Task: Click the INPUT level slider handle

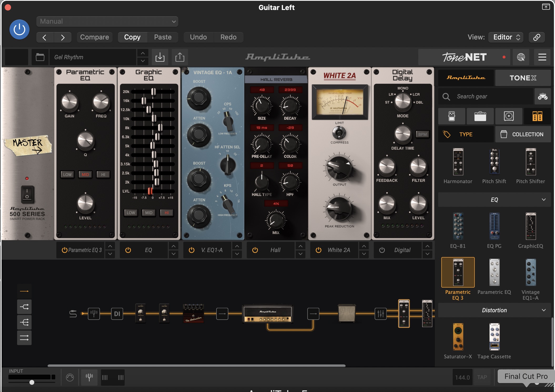Action: [32, 382]
